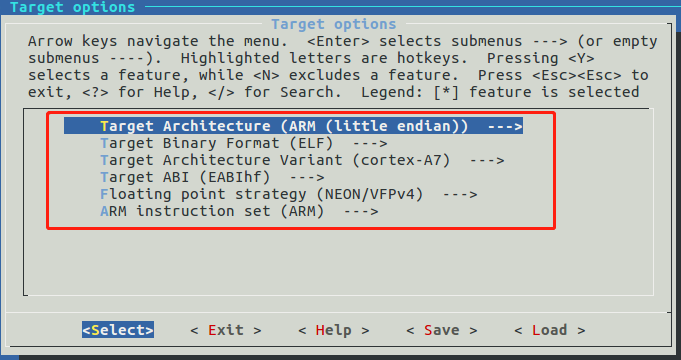Click the Save button
Viewport: 681px width, 360px height.
coord(442,330)
